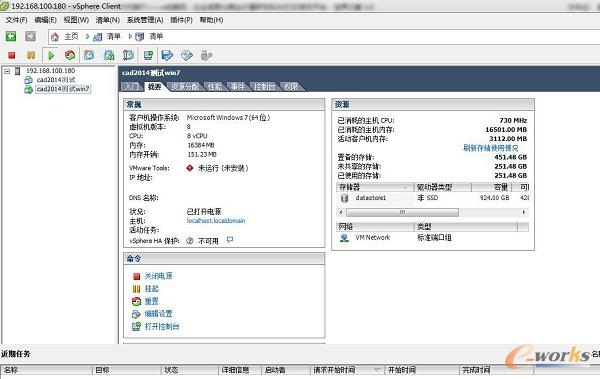Click first 清单 breadcrumb icon
This screenshot has width=600, height=379.
coord(98,37)
